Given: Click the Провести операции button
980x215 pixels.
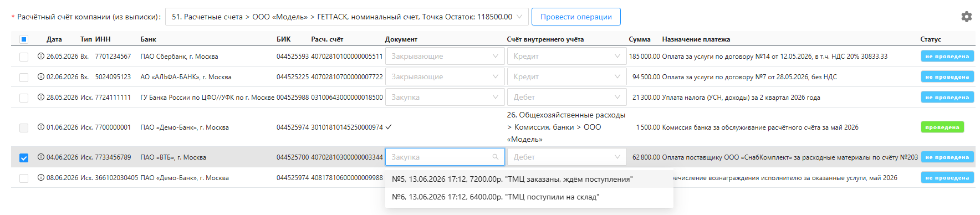Looking at the screenshot, I should pos(576,17).
